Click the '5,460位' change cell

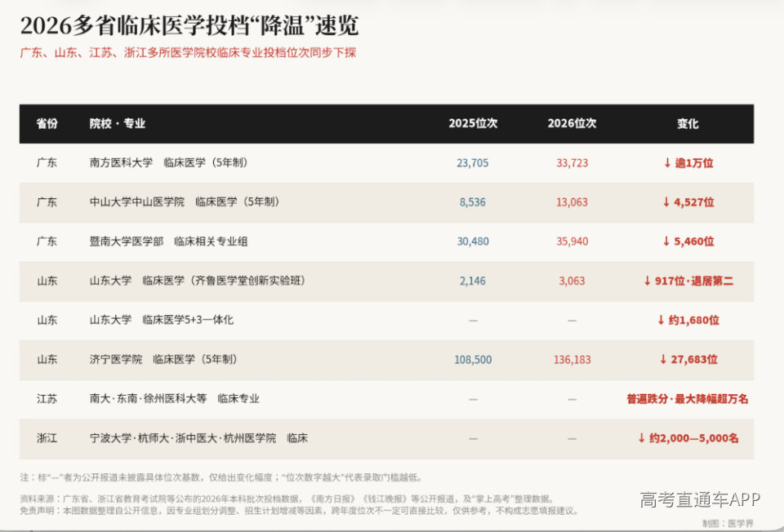688,242
